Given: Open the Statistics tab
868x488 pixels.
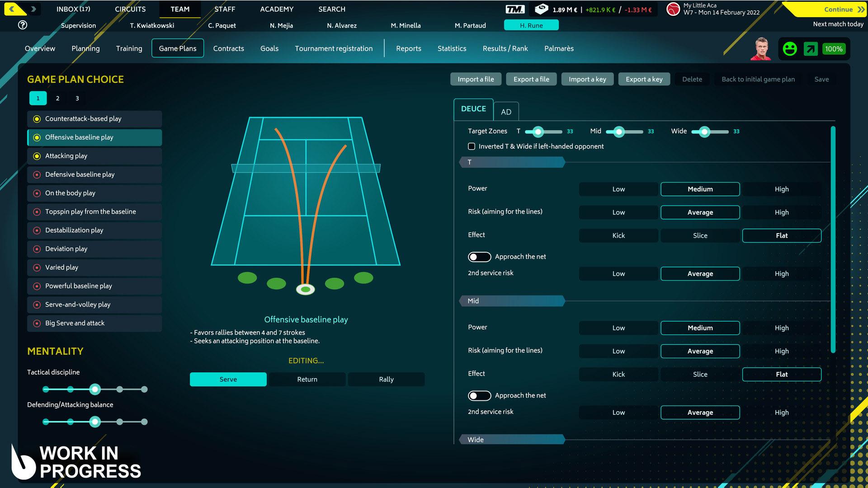Looking at the screenshot, I should [x=452, y=48].
